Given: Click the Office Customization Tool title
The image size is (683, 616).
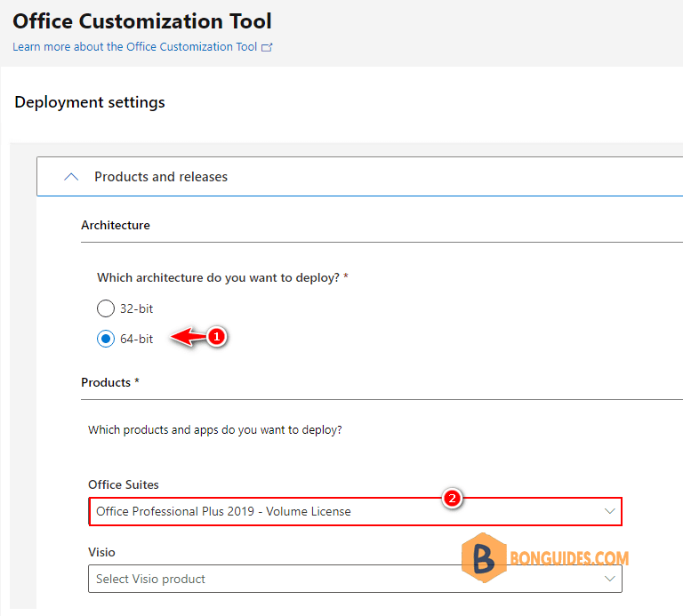Looking at the screenshot, I should 142,21.
